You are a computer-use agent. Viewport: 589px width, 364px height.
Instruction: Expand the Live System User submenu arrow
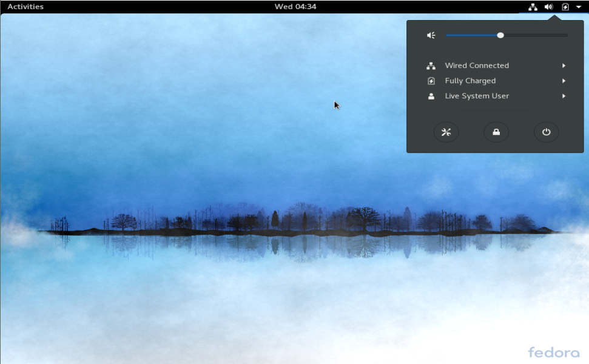click(564, 96)
